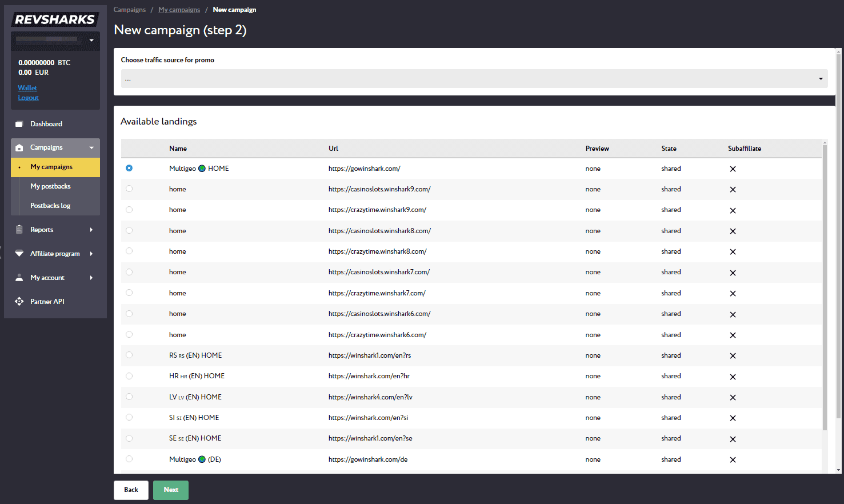Select the RS (EN) HOME landing radio
Image resolution: width=844 pixels, height=504 pixels.
(x=129, y=355)
